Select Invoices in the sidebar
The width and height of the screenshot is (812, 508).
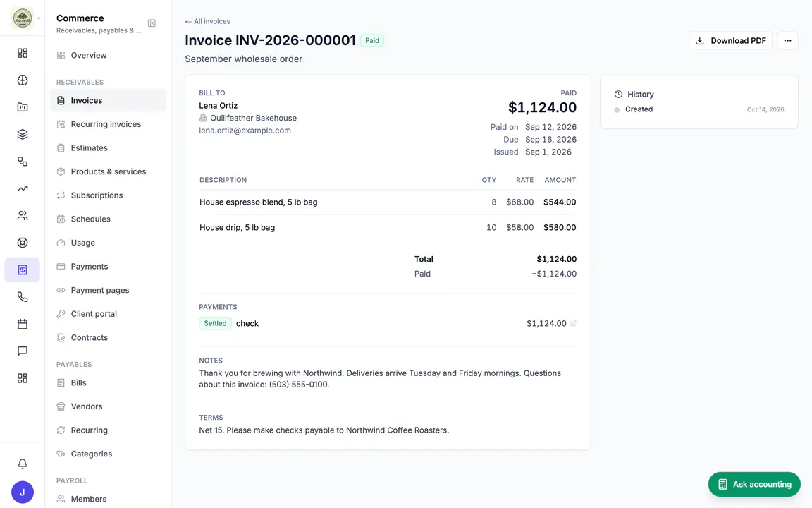click(109, 101)
